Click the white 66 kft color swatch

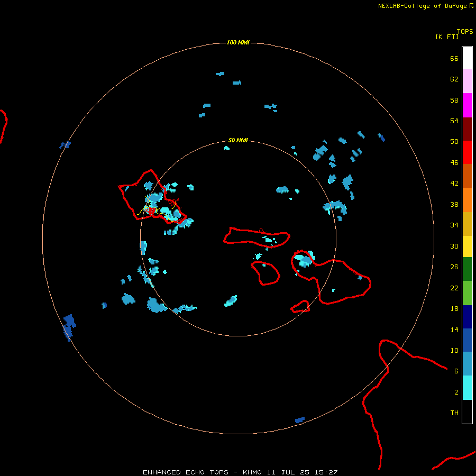tap(467, 58)
